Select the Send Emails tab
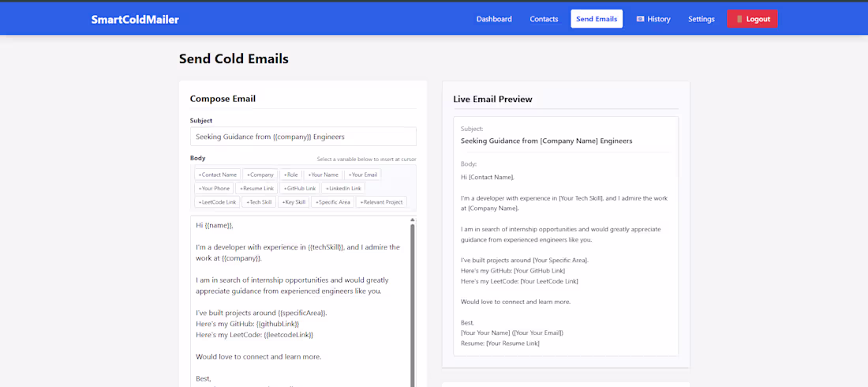This screenshot has height=387, width=868. click(x=597, y=19)
